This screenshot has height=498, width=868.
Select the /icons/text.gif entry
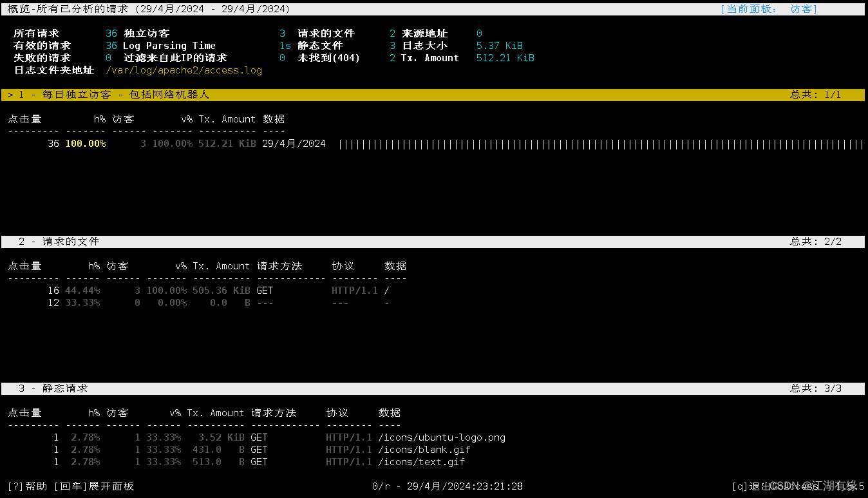point(422,461)
